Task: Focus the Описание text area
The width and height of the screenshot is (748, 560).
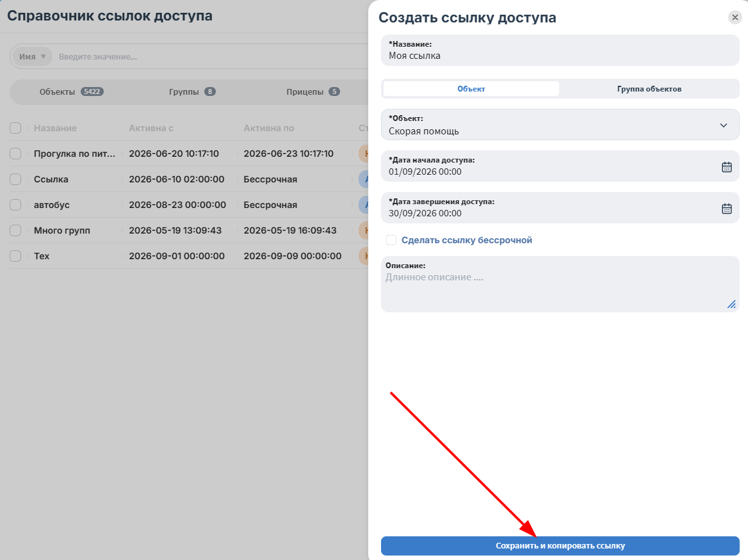Action: [x=560, y=284]
